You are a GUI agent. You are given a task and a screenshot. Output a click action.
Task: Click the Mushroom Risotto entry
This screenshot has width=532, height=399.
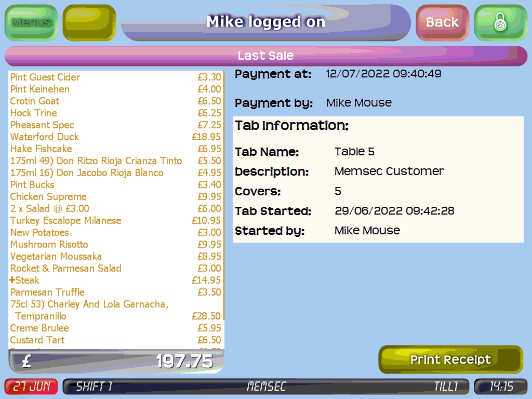pos(49,244)
